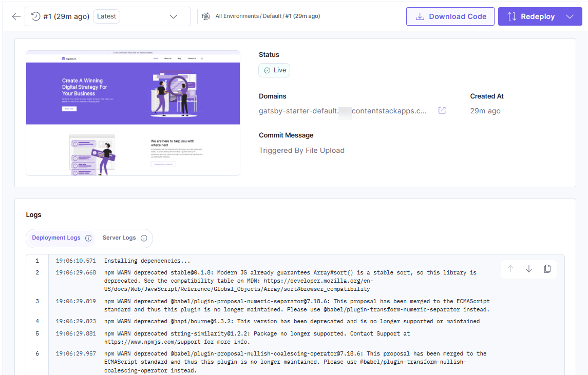Screen dimensions: 588x375
Task: Click the deployment history clock icon
Action: (36, 16)
